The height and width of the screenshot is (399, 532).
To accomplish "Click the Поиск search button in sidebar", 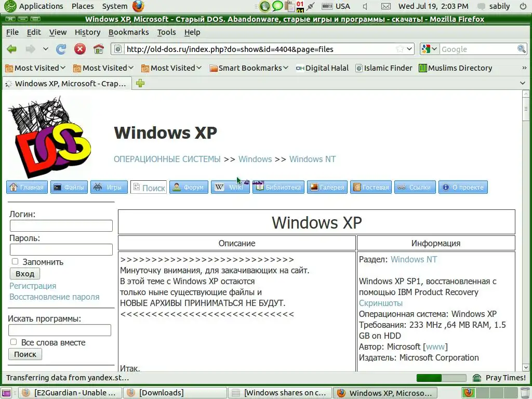I will point(25,354).
